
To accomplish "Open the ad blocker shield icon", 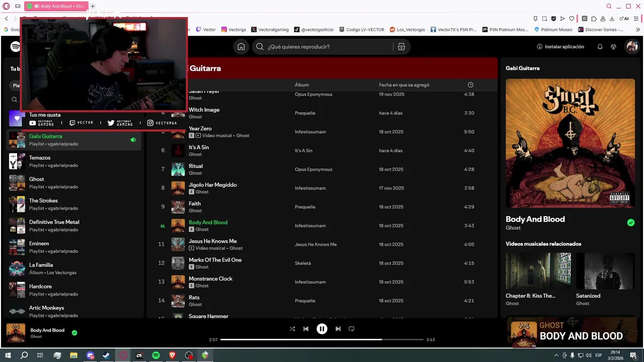I will pyautogui.click(x=554, y=19).
